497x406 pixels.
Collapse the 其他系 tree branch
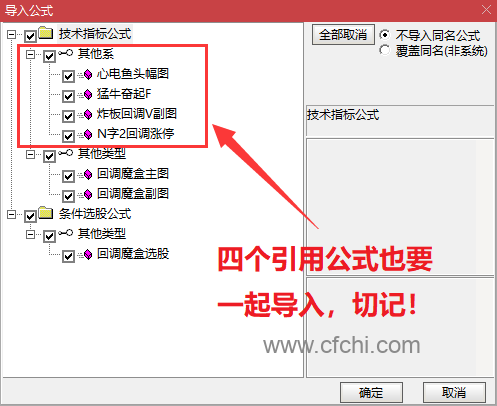(30, 54)
